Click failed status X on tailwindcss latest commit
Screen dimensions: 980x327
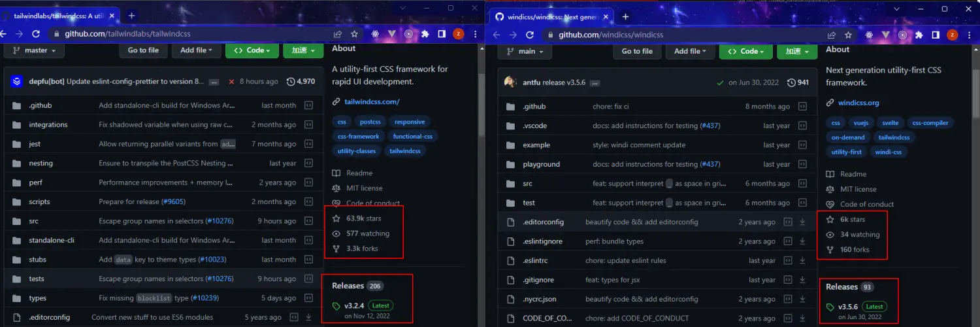[x=231, y=82]
